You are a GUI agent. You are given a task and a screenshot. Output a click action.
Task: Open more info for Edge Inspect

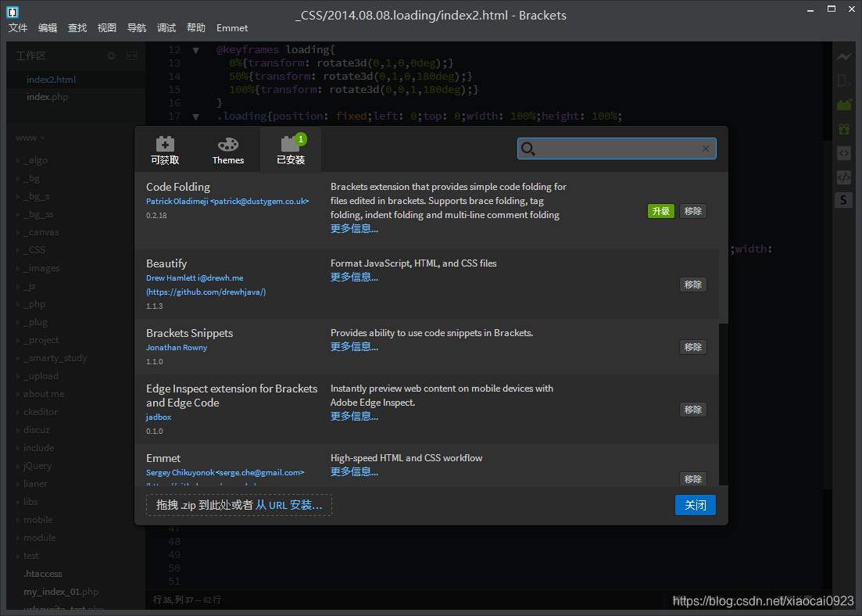(354, 417)
